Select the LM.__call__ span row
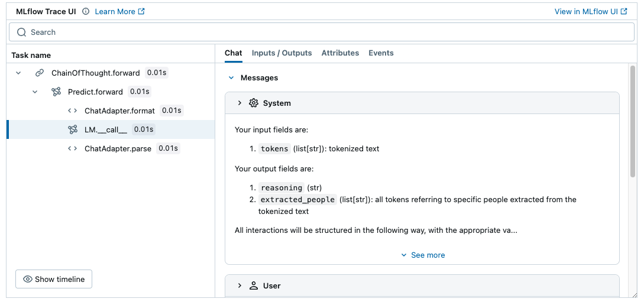 click(x=111, y=129)
